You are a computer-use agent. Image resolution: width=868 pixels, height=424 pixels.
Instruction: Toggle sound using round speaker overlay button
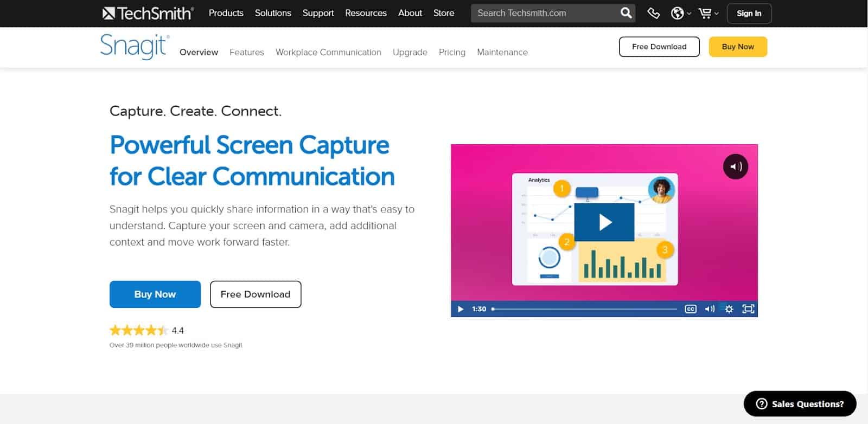click(736, 166)
